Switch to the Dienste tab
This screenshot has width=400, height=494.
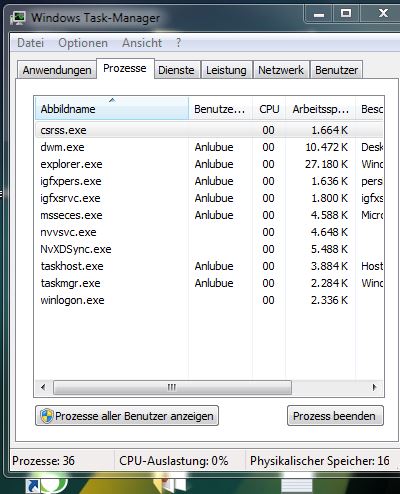(x=176, y=70)
